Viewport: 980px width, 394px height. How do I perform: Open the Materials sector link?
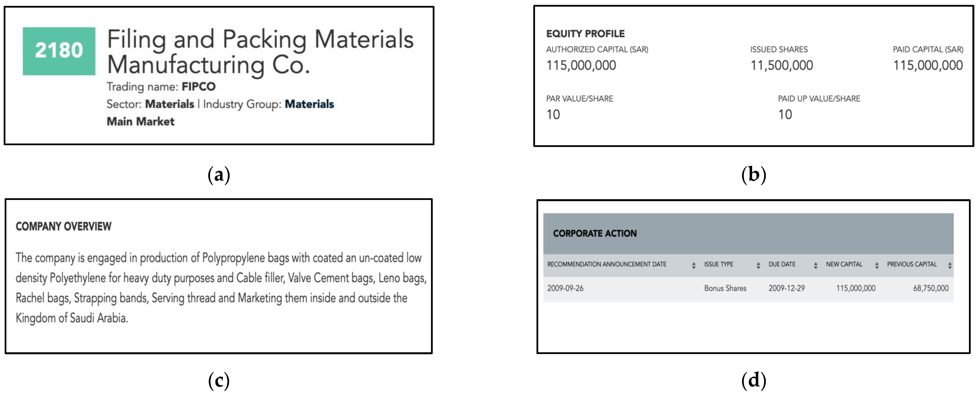169,104
